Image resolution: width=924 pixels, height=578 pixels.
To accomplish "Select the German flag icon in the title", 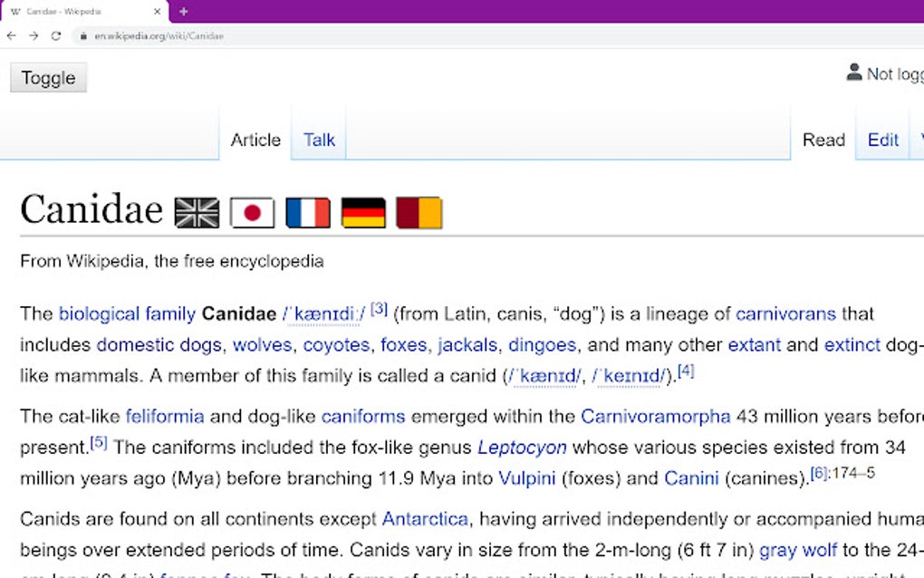I will pos(363,212).
